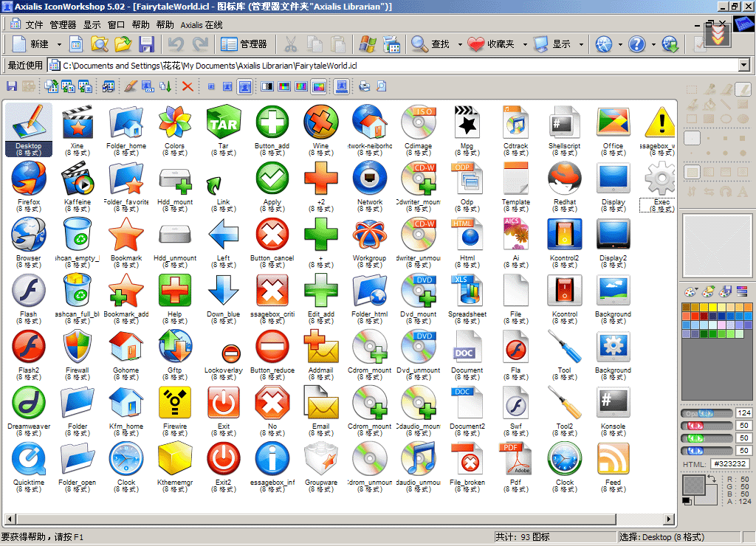Screen dimensions: 756x546
Task: Expand the file path combo box arrow
Action: [x=744, y=65]
